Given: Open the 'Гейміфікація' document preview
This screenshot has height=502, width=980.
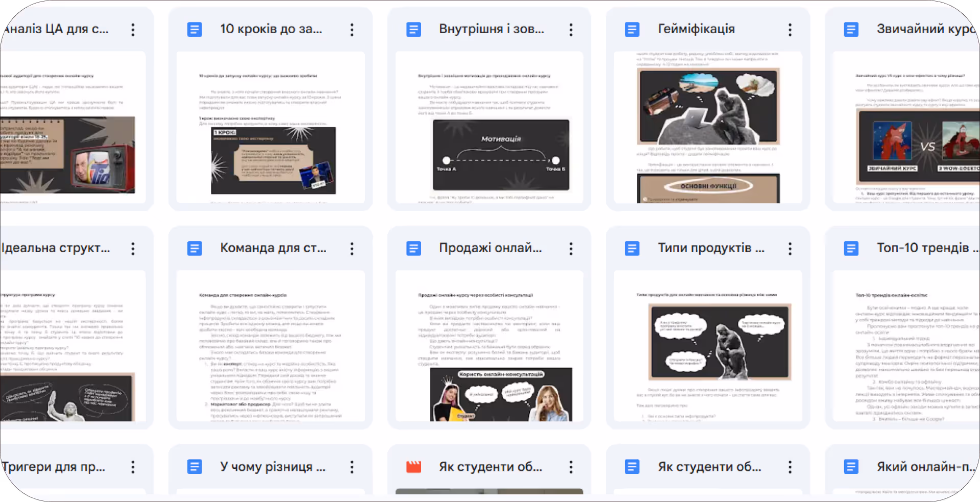Looking at the screenshot, I should [x=708, y=127].
